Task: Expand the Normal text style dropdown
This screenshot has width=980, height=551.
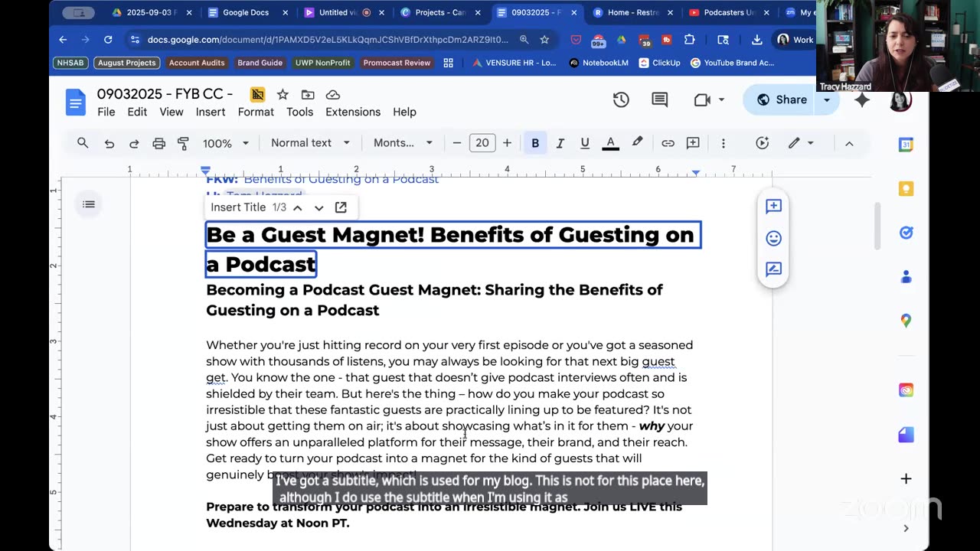Action: click(x=310, y=143)
